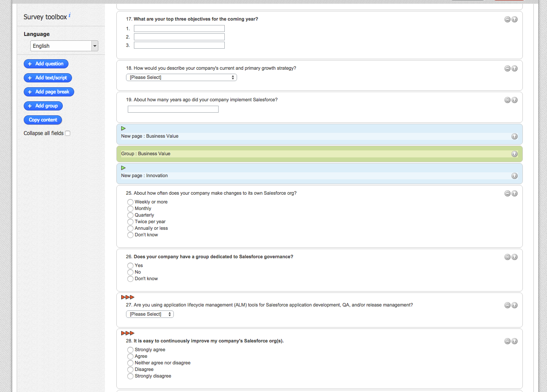Click the red branching arrows above question 28
This screenshot has width=547, height=392.
tap(128, 333)
